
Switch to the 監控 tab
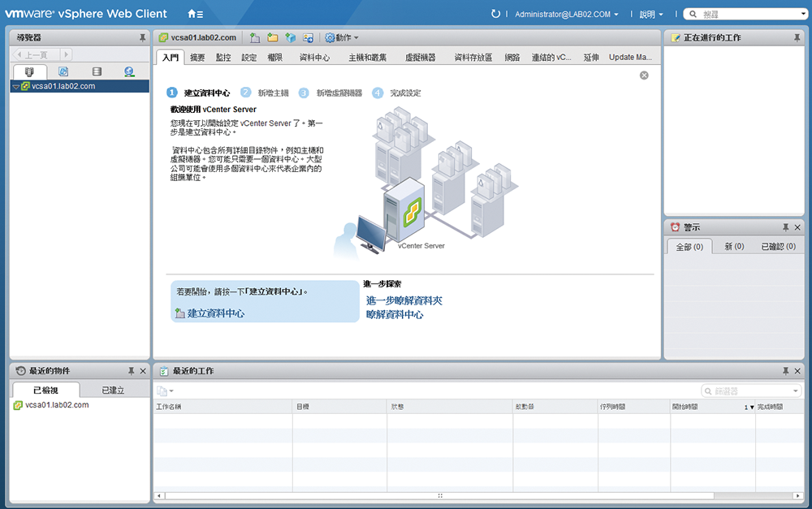coord(223,58)
